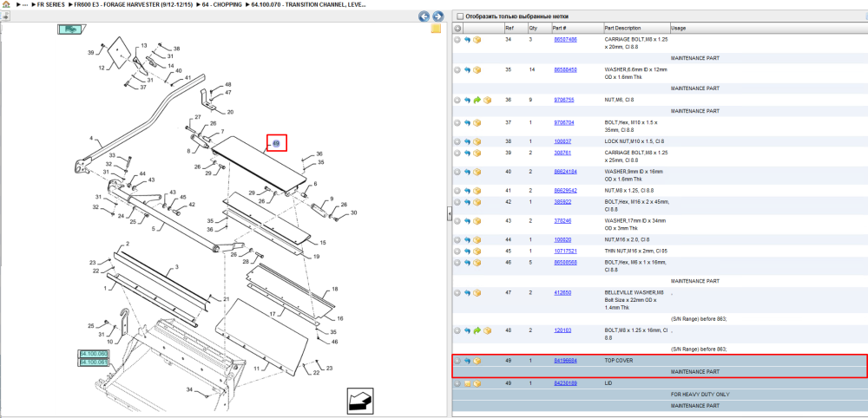The width and height of the screenshot is (868, 418).
Task: Click expand-all circle in table header
Action: coord(457,29)
